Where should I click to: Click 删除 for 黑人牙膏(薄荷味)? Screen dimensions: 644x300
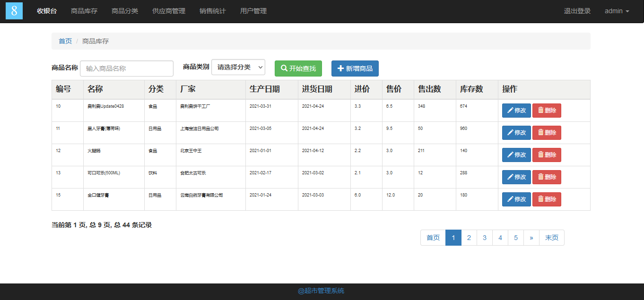[x=547, y=133]
